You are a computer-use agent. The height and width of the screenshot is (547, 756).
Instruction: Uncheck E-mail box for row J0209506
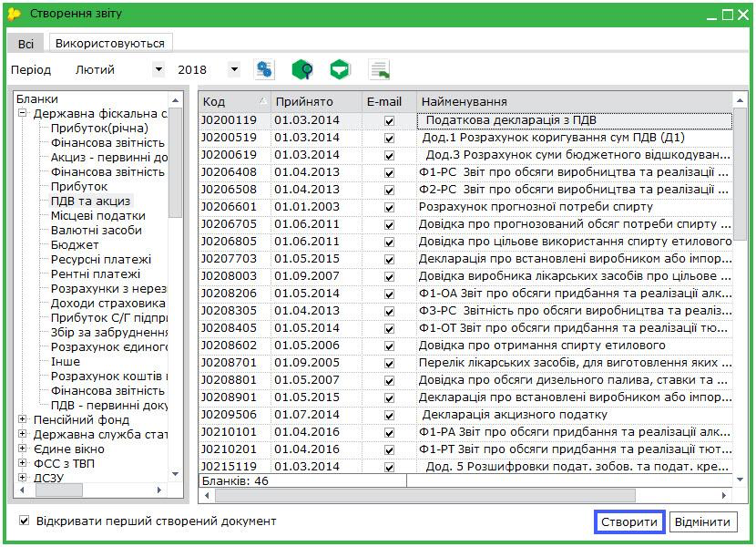coord(390,416)
